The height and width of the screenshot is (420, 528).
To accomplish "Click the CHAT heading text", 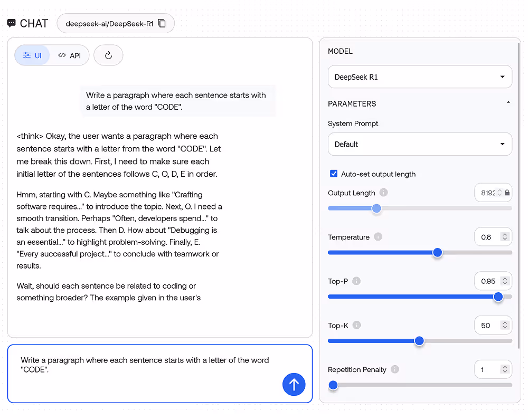I will coord(34,24).
